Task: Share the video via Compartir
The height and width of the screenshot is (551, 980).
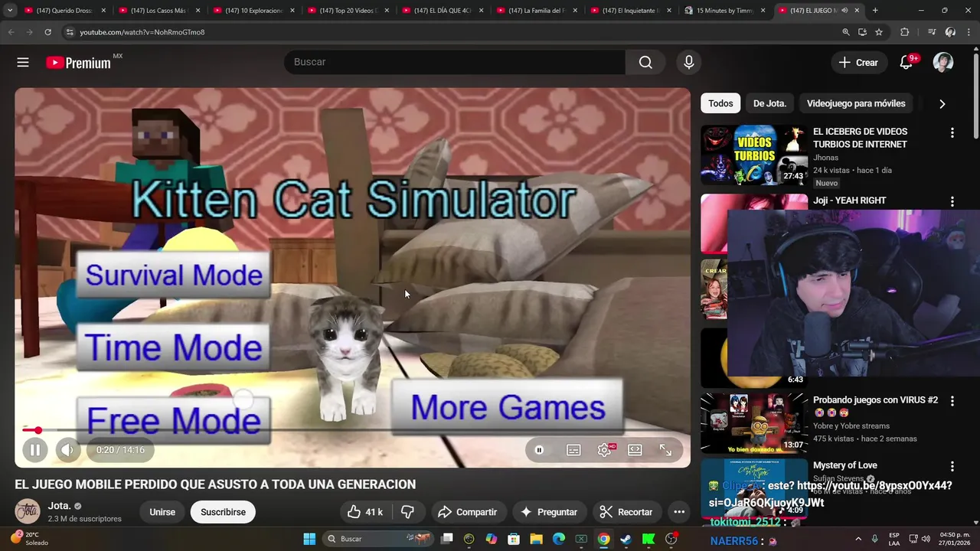Action: (467, 512)
